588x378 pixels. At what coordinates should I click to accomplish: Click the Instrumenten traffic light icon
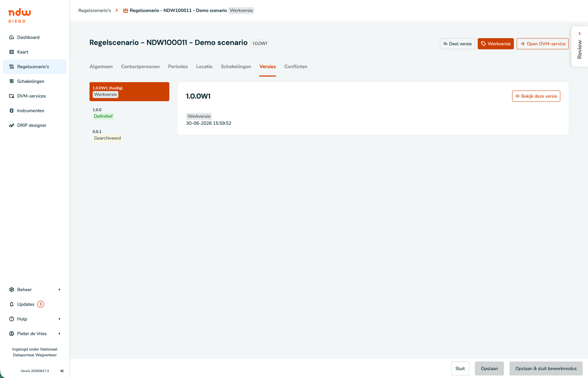(x=12, y=111)
